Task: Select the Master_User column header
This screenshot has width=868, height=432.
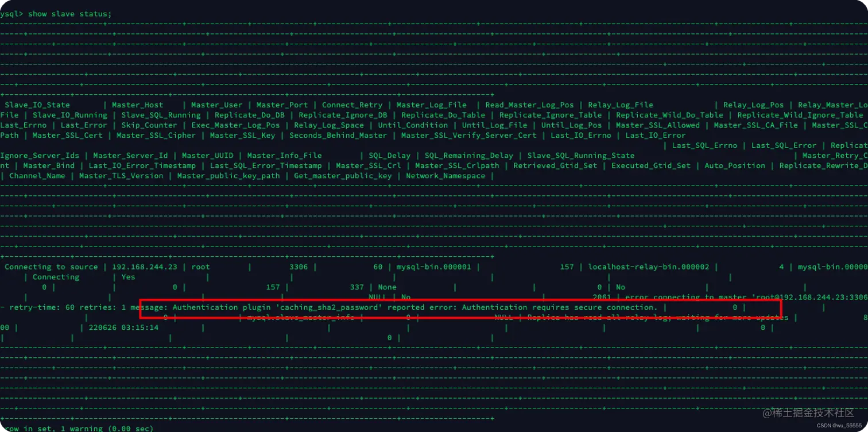Action: (216, 105)
